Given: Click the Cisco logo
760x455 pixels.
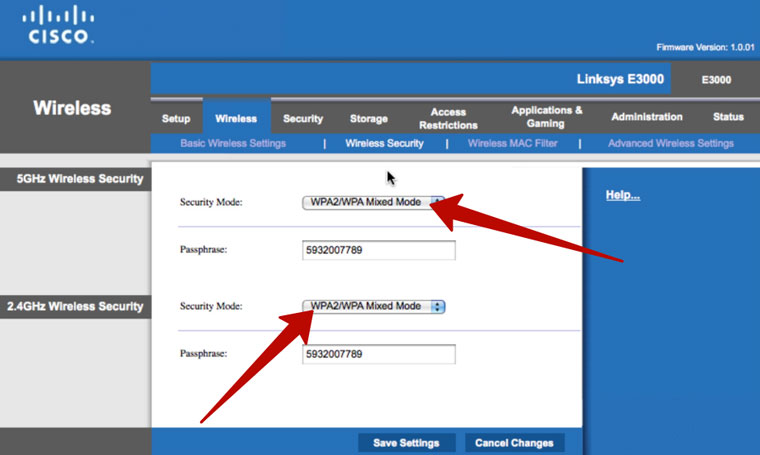Looking at the screenshot, I should (58, 25).
